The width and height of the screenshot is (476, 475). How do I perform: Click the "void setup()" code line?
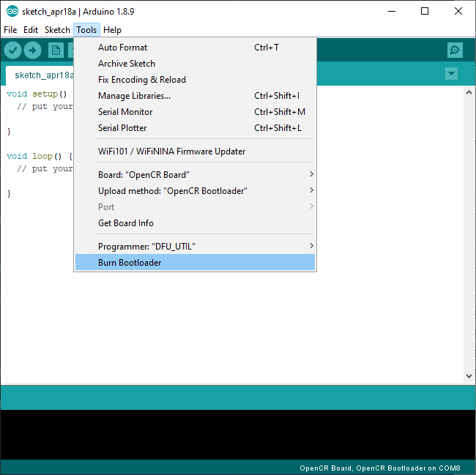(x=37, y=94)
